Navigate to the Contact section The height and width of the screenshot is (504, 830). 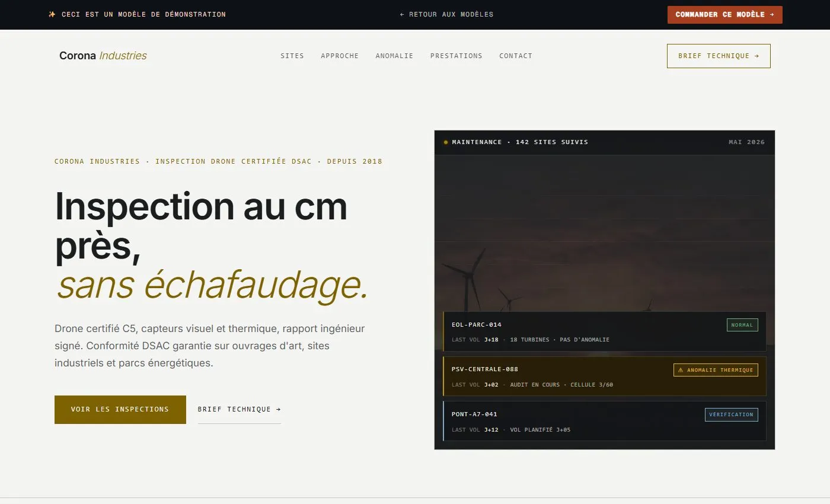pyautogui.click(x=516, y=56)
